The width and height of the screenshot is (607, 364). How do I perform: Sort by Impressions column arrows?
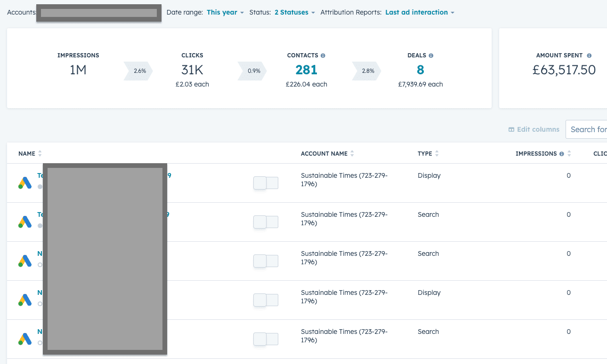(569, 154)
